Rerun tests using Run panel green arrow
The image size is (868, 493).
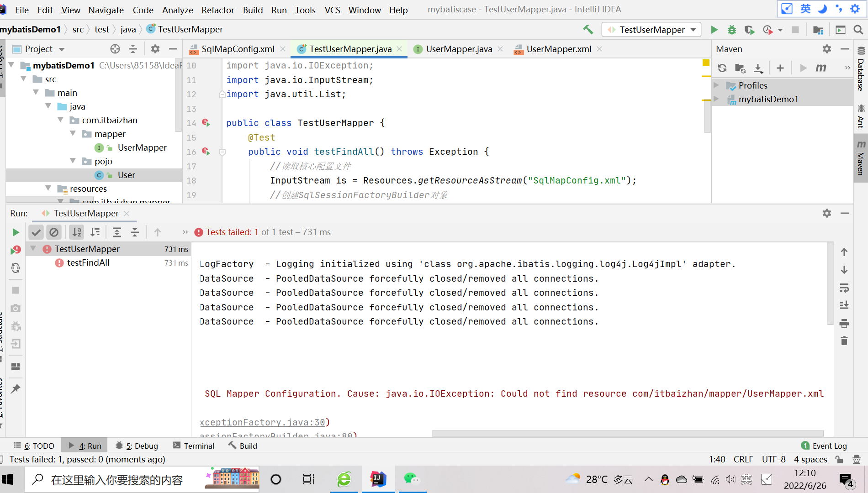click(x=16, y=232)
